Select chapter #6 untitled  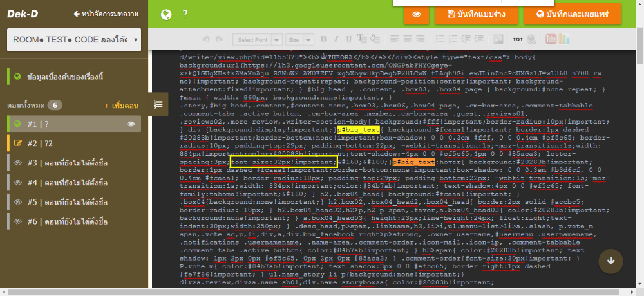(74, 222)
